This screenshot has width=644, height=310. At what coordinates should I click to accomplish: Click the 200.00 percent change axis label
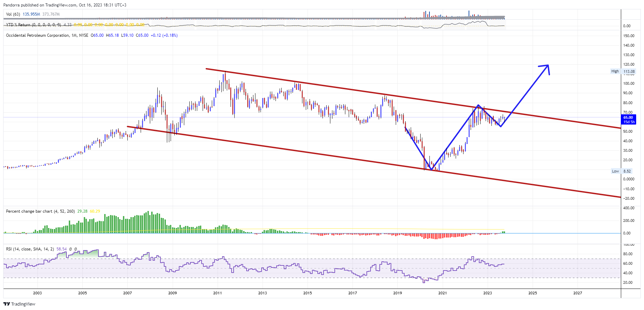pos(629,221)
